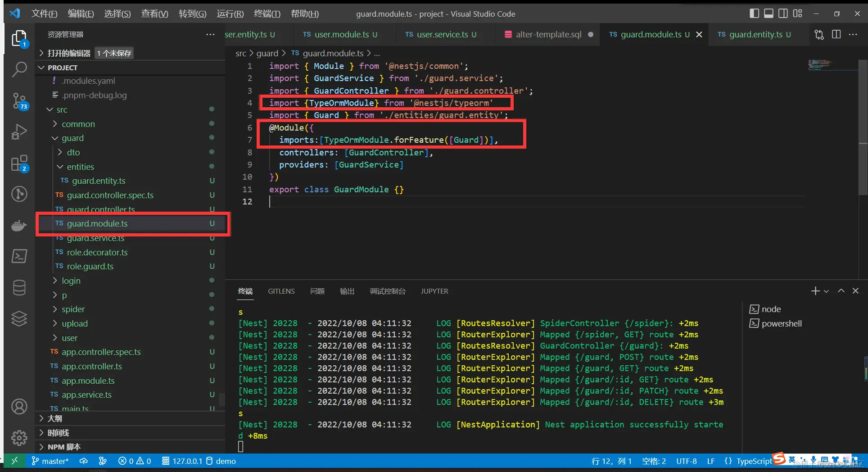The image size is (868, 472).
Task: Open the Git Graph activity icon
Action: click(x=19, y=194)
